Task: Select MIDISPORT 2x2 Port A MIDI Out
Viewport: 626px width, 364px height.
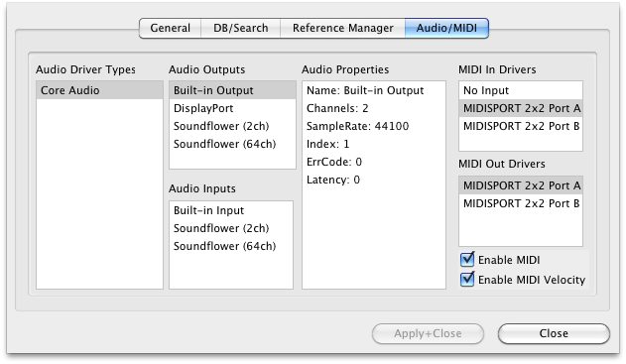Action: (x=521, y=185)
